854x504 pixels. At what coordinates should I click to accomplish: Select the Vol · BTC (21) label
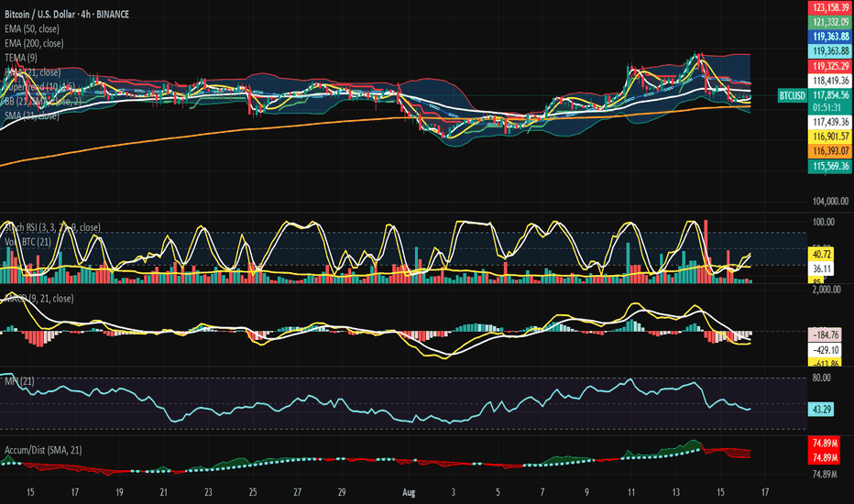coord(27,241)
